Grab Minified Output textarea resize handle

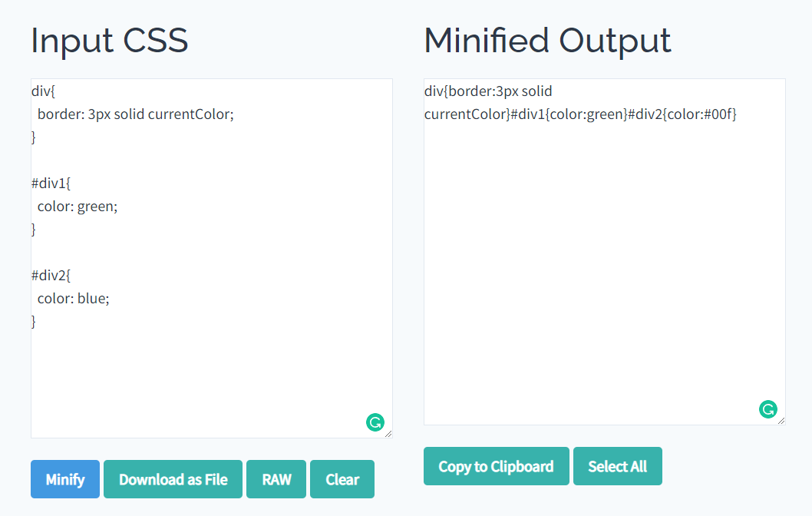(781, 422)
